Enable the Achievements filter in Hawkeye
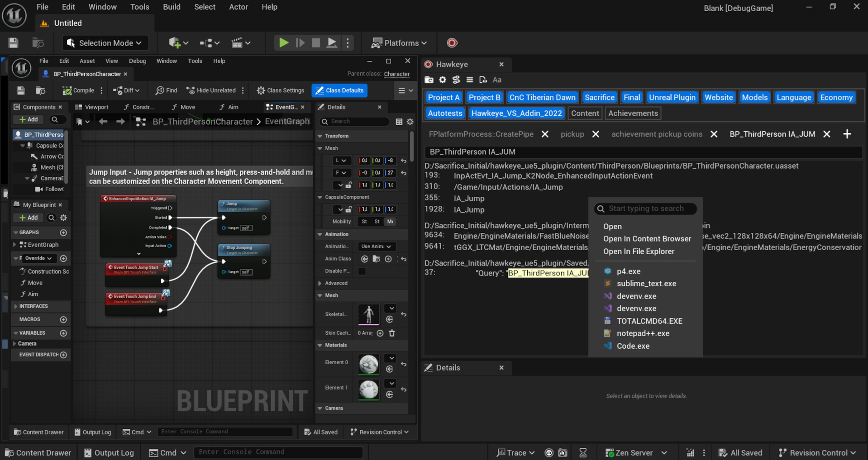The image size is (868, 460). [633, 114]
